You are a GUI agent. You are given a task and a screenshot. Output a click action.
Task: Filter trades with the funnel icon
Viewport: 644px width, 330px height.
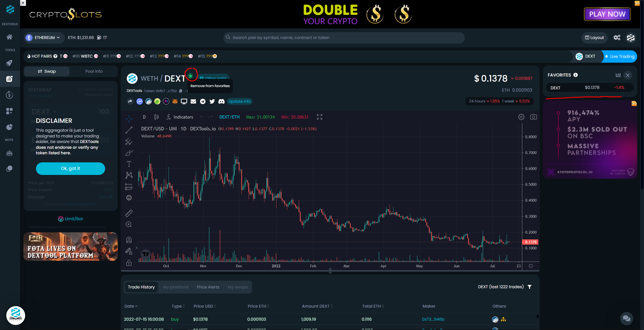coord(530,287)
